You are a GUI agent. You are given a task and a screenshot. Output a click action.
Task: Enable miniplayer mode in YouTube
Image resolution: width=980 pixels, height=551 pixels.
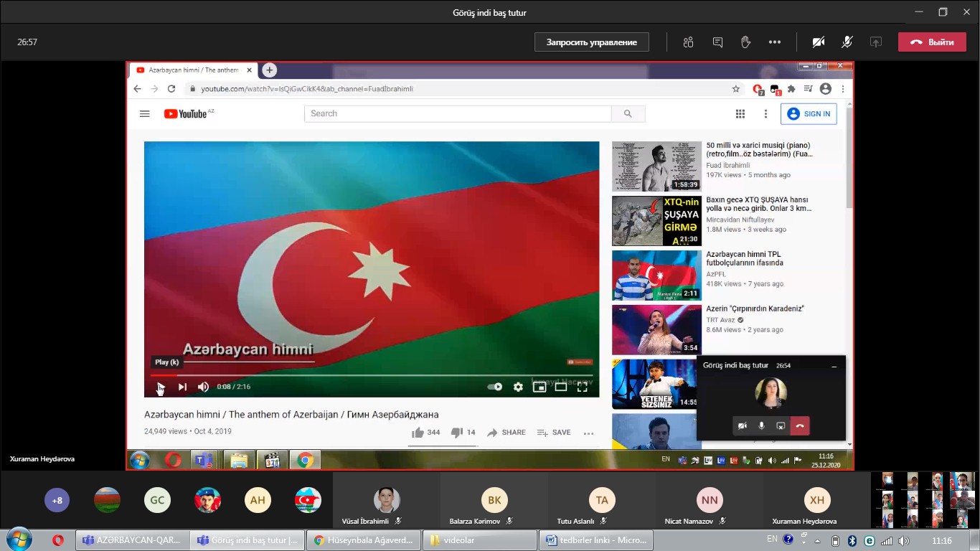pos(540,387)
